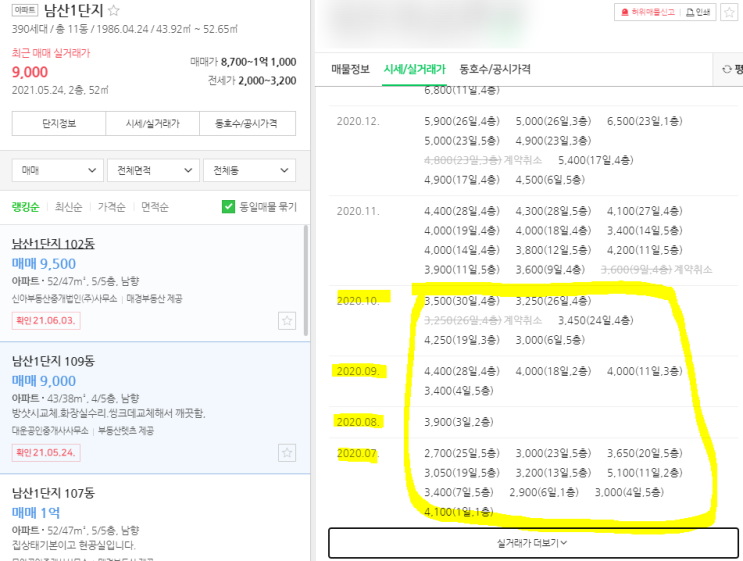
Task: Click the 4,250(19일,3층) October entry
Action: point(462,340)
